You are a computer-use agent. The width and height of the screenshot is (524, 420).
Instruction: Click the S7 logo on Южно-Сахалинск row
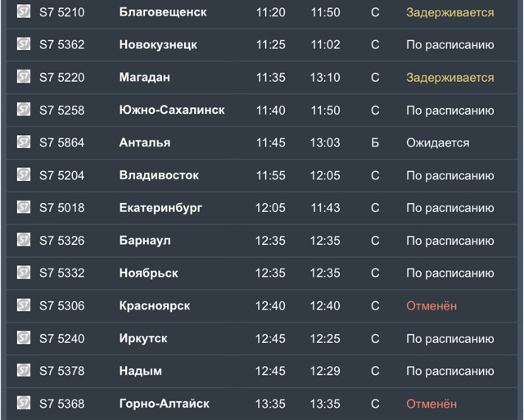click(24, 110)
